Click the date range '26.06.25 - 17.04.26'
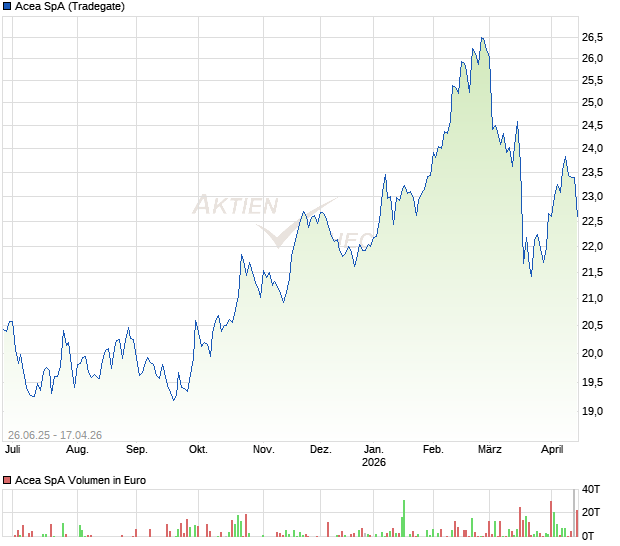Image resolution: width=620 pixels, height=546 pixels. [55, 435]
